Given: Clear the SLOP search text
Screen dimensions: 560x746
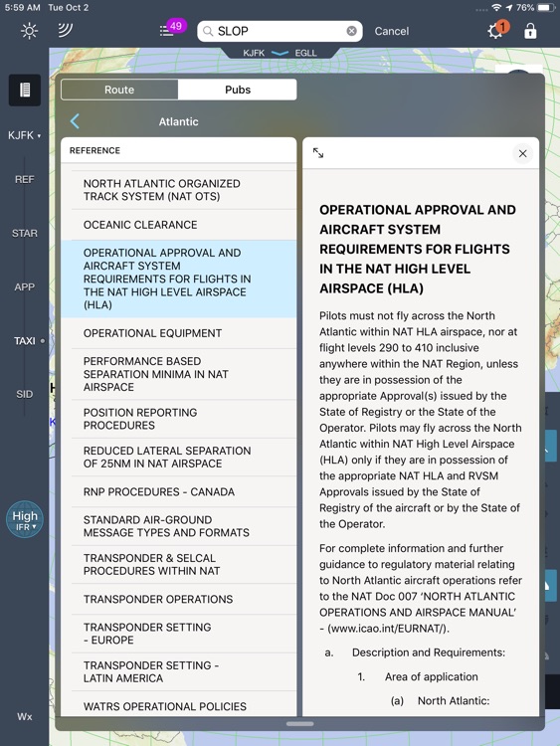Looking at the screenshot, I should click(351, 31).
